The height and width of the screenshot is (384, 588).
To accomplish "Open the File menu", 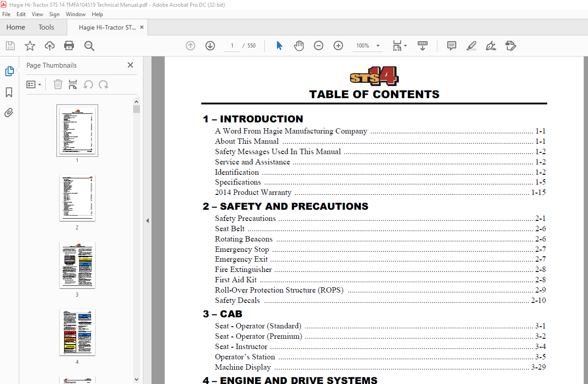I will click(6, 14).
